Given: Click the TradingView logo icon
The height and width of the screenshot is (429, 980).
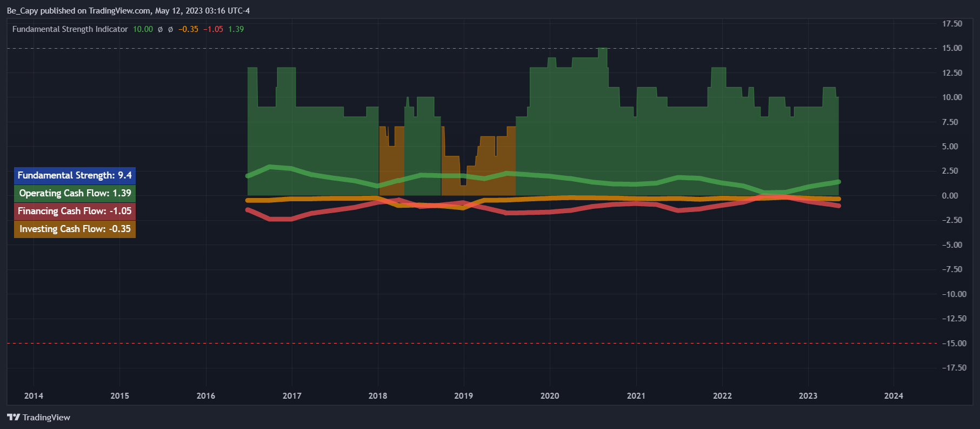Looking at the screenshot, I should pos(14,417).
